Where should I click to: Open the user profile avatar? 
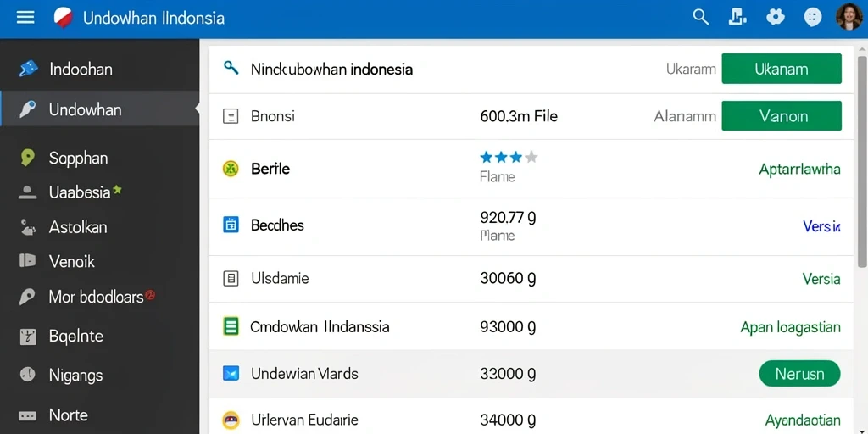849,17
